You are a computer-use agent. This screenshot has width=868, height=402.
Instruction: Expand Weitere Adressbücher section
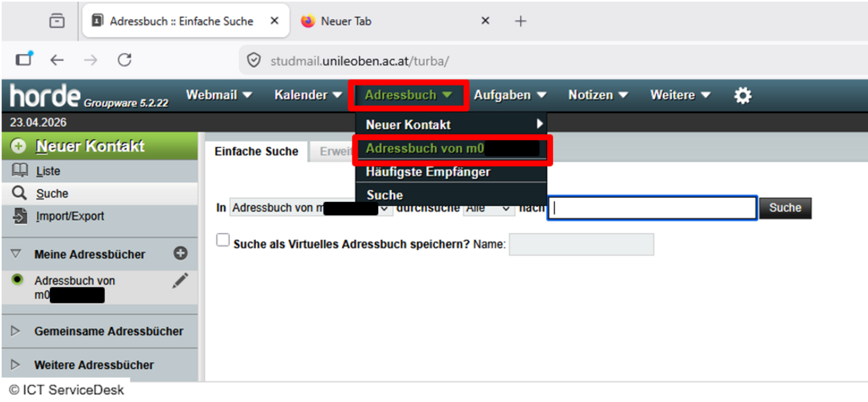(16, 364)
